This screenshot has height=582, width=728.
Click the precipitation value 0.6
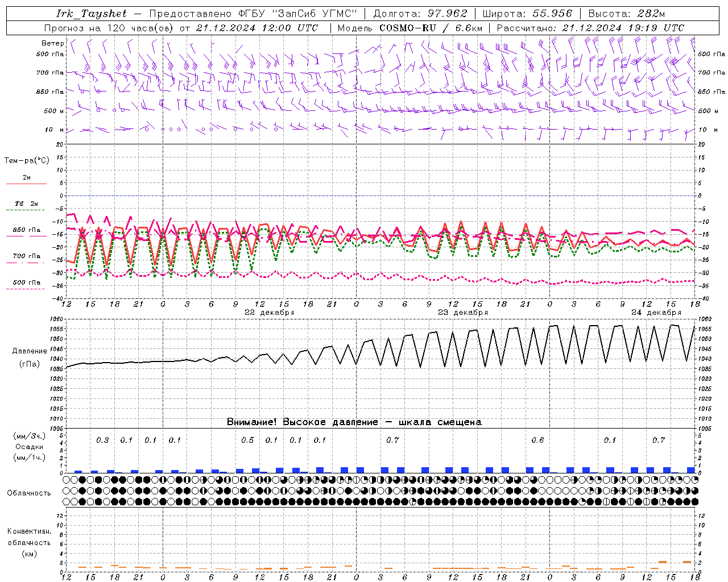coord(537,440)
